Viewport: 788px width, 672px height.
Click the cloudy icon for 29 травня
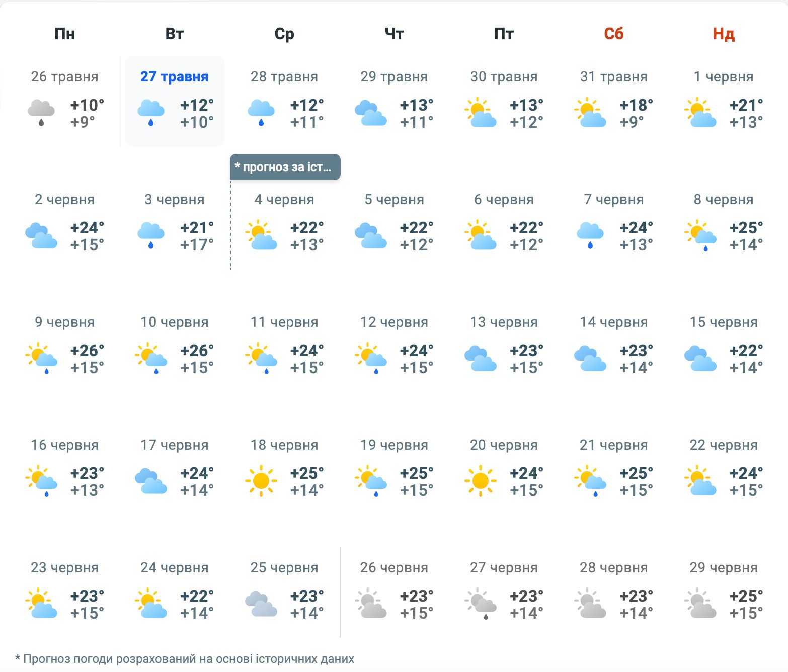371,113
